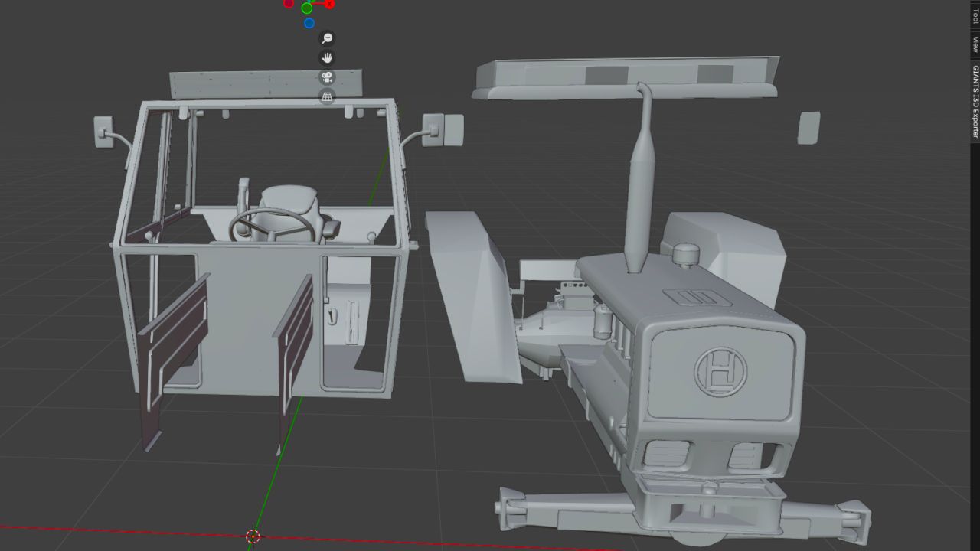Select the H emblem on front grille

pos(720,371)
